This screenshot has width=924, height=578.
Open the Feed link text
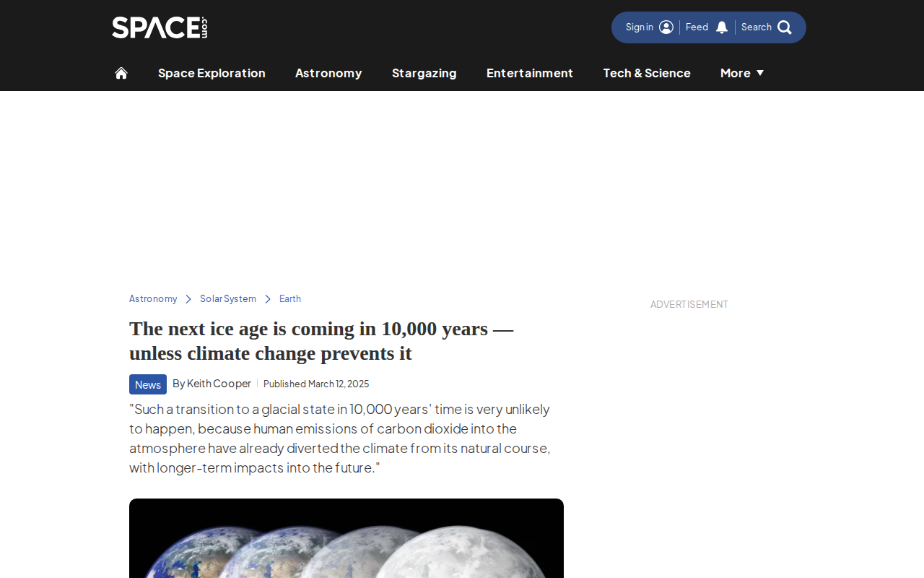tap(697, 27)
